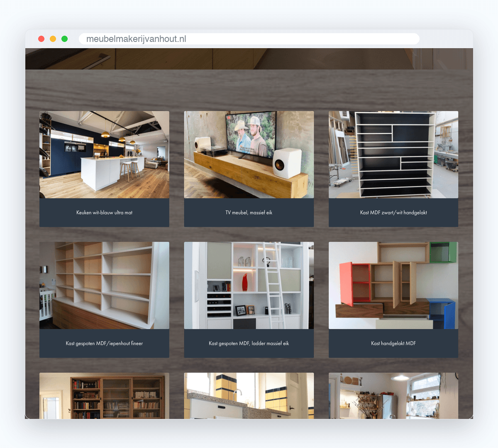Open the Keuken wit-blauw kitchen photo
Screen dimensions: 498x448
pos(104,154)
